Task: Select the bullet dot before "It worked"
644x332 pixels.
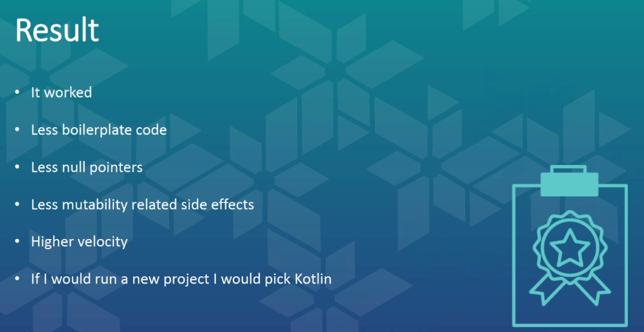Action: point(18,93)
